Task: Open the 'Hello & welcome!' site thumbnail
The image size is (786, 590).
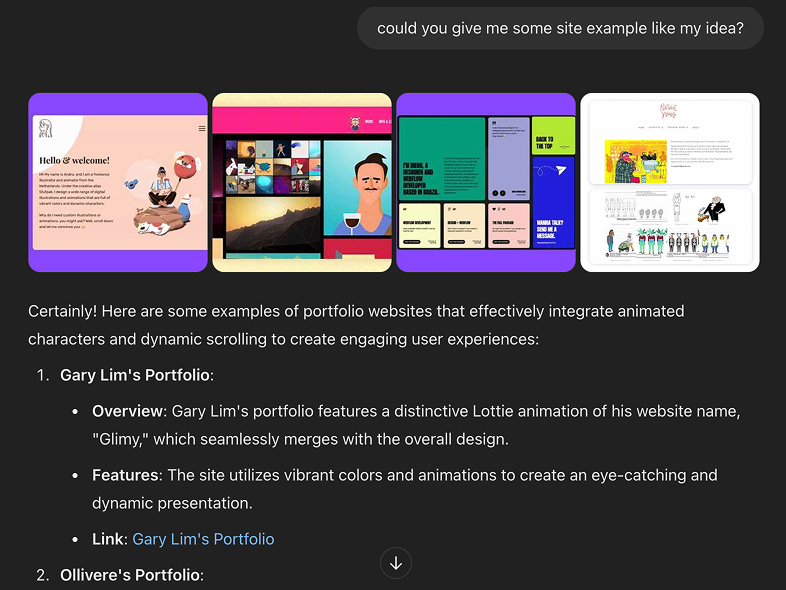Action: (x=118, y=183)
